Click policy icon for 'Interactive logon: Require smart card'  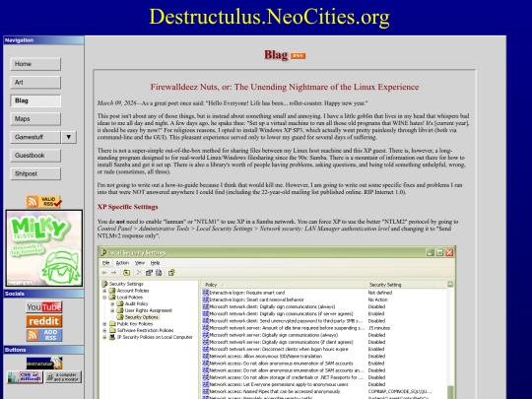click(x=206, y=293)
